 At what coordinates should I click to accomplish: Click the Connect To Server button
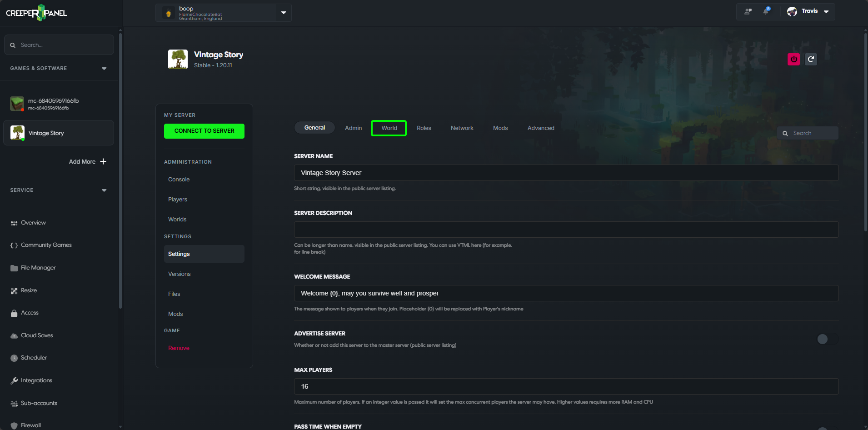tap(204, 131)
